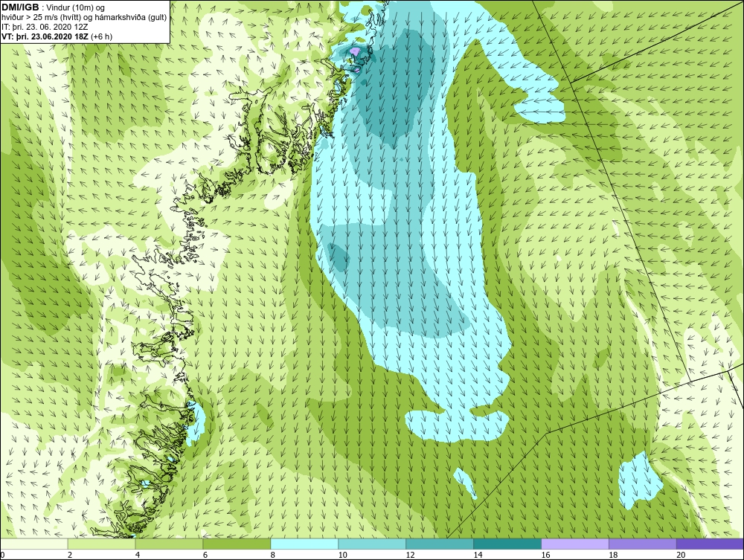Viewport: 744px width, 560px height.
Task: Click the legend tick label '14'
Action: [478, 555]
